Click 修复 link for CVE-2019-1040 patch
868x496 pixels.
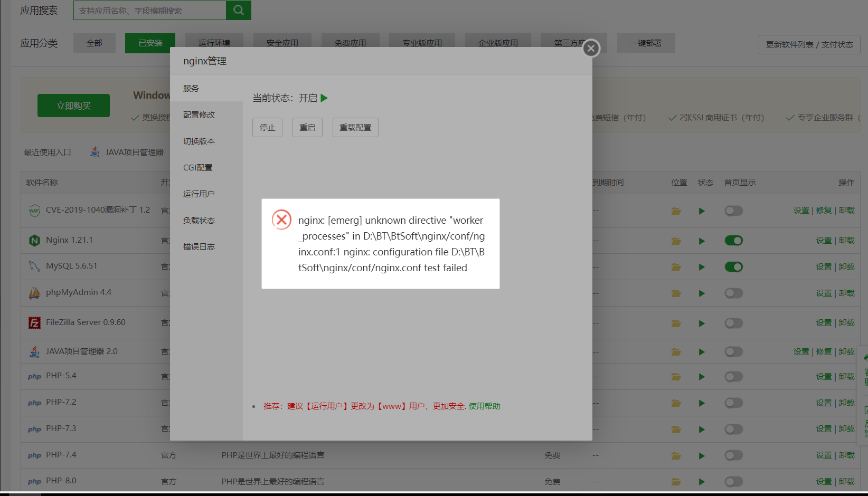pyautogui.click(x=824, y=211)
